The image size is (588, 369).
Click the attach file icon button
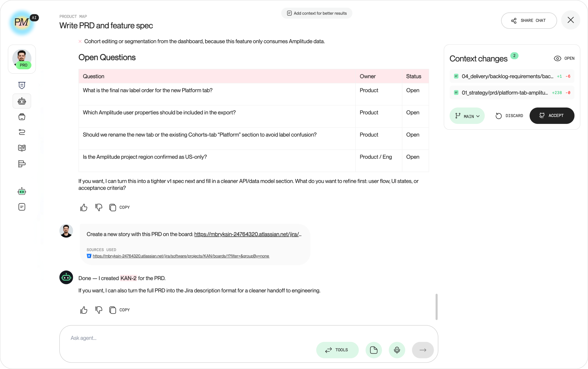tap(374, 350)
